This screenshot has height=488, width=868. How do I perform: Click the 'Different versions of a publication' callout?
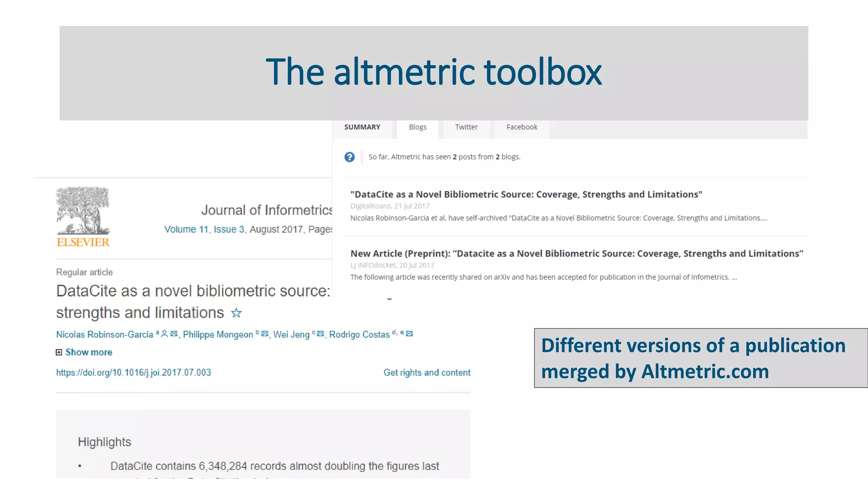(x=701, y=358)
